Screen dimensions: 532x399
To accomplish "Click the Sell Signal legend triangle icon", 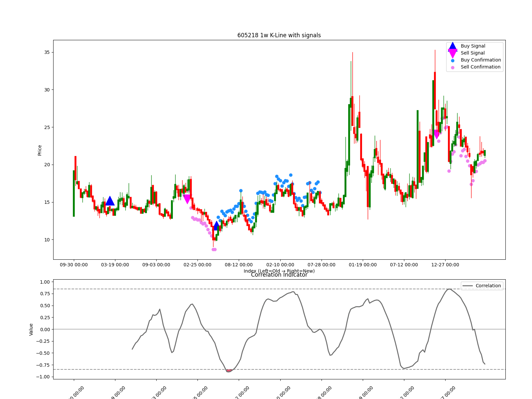I will click(x=453, y=53).
